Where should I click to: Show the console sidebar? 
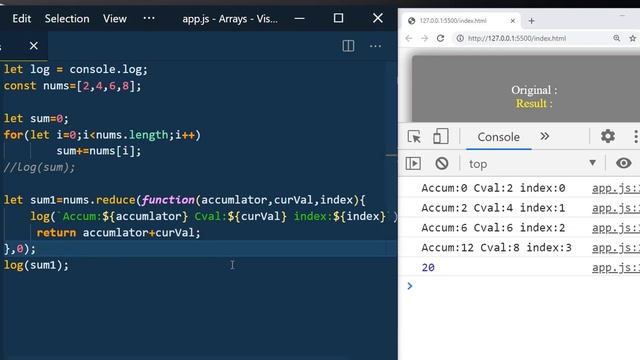pyautogui.click(x=413, y=164)
